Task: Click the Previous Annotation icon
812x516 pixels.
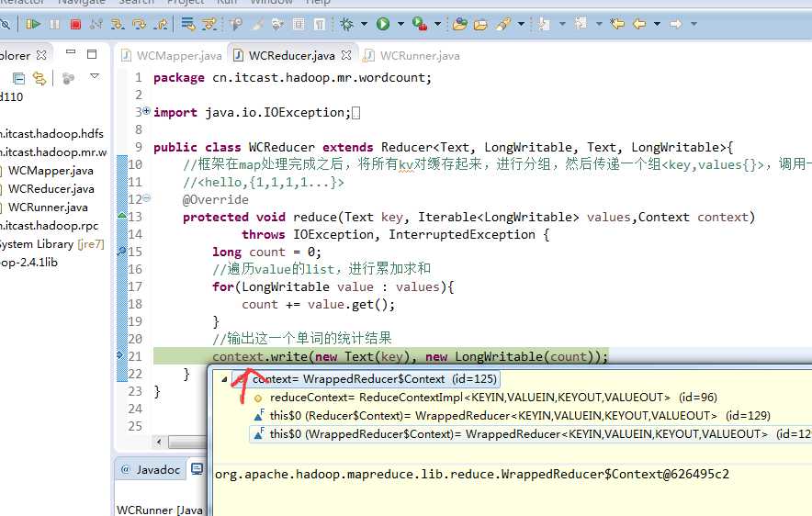Action: tap(581, 23)
